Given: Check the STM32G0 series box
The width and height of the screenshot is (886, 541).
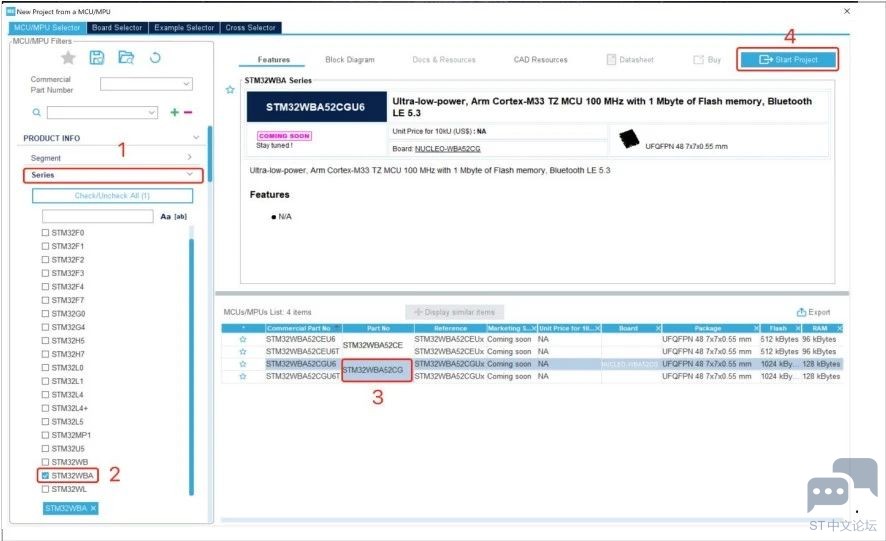Looking at the screenshot, I should [45, 314].
